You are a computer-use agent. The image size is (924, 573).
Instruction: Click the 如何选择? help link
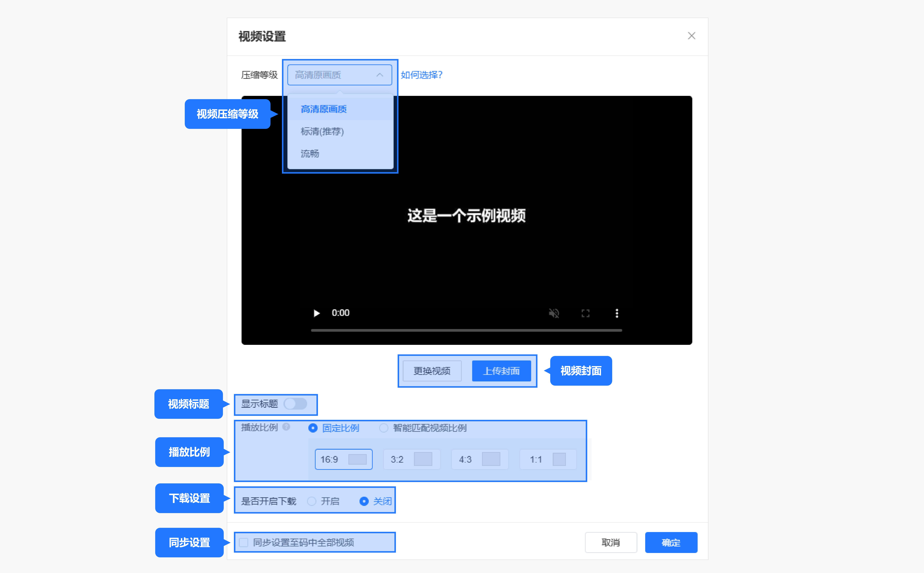click(421, 75)
